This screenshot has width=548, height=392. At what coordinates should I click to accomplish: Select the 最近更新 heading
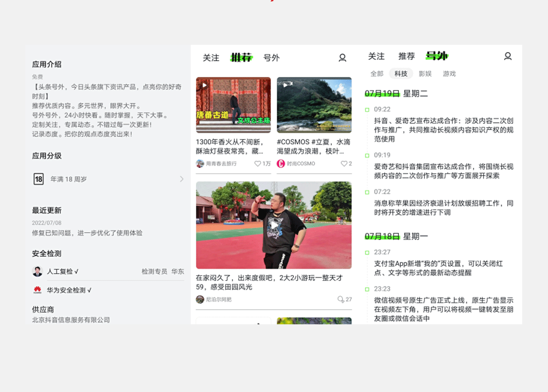click(x=47, y=210)
